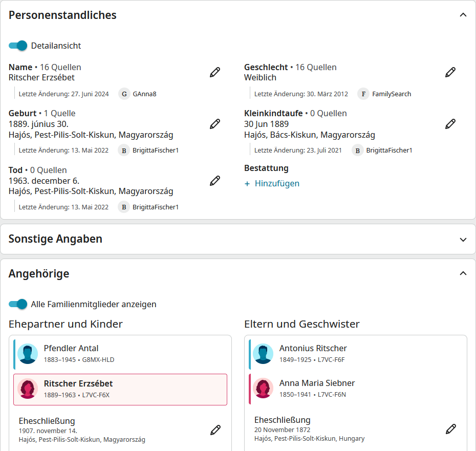Edit the Tod entry pencil icon
Viewport: 476px width, 451px height.
(215, 181)
